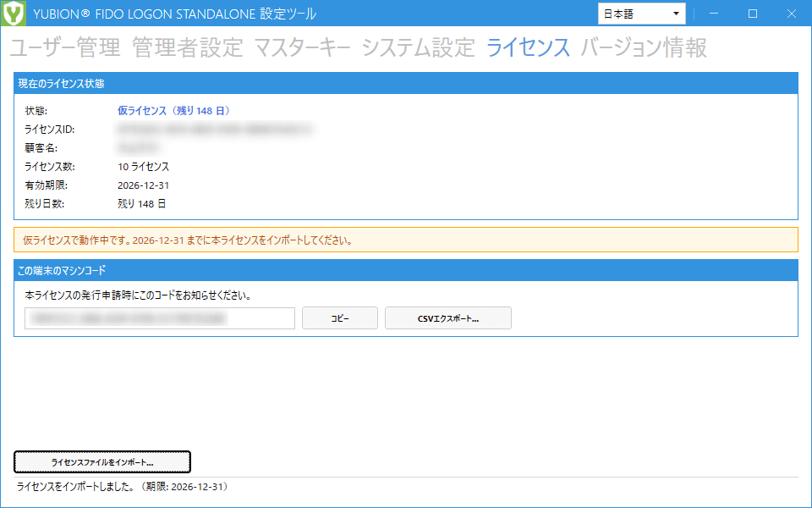Open the マスターキー tab
Viewport: 812px width, 508px height.
303,47
